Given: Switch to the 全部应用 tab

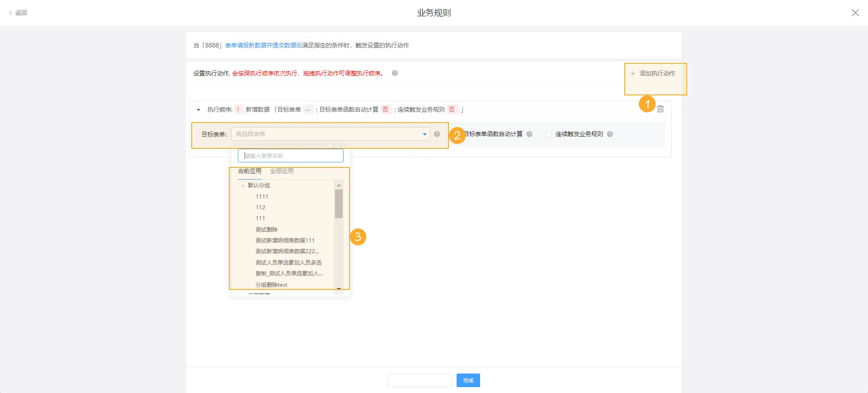Looking at the screenshot, I should (x=282, y=171).
